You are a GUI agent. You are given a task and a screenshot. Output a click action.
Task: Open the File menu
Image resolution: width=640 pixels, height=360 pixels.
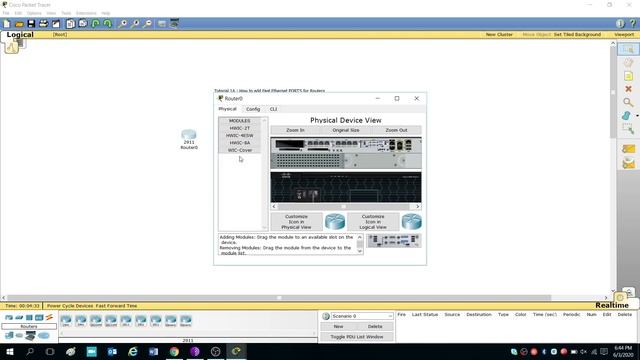tap(6, 13)
